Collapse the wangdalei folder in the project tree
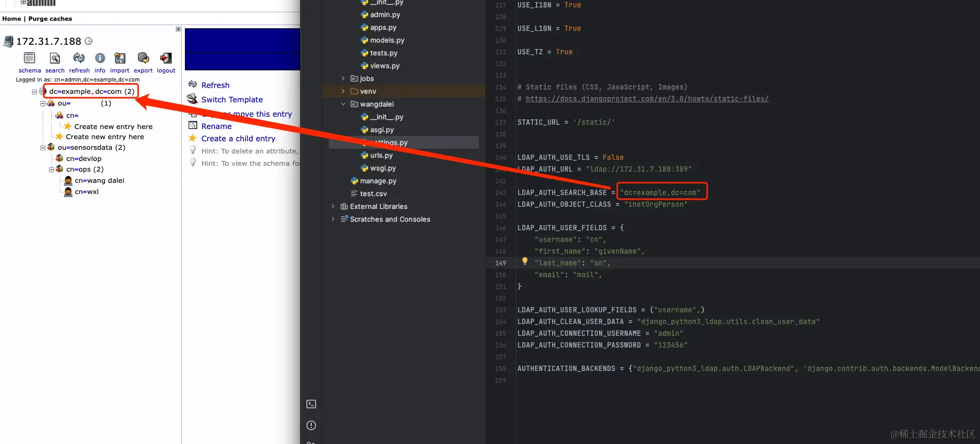This screenshot has width=980, height=444. [343, 104]
